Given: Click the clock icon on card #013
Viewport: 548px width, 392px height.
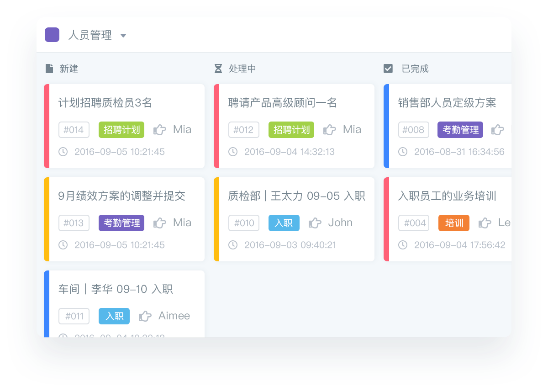Looking at the screenshot, I should 63,245.
